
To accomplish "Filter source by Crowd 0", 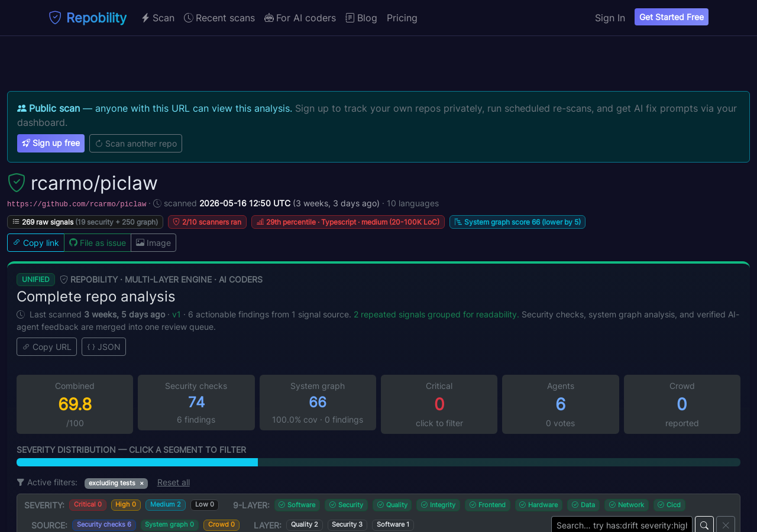I will (221, 524).
